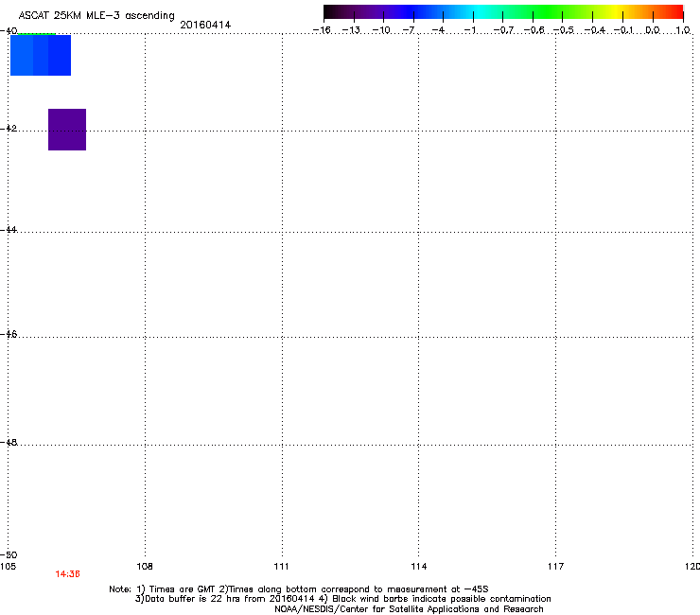The image size is (700, 615).
Task: Click the color scale label -0.5
Action: coord(564,30)
